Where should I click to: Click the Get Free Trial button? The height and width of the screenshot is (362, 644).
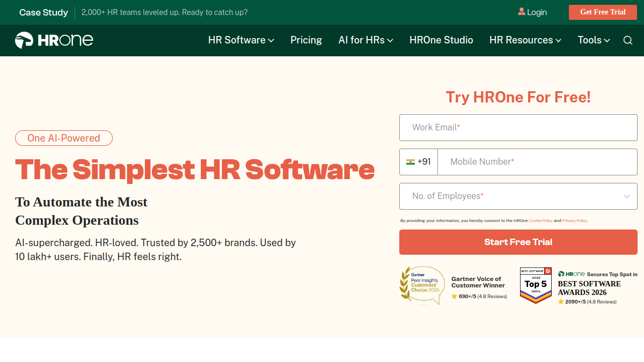click(603, 12)
